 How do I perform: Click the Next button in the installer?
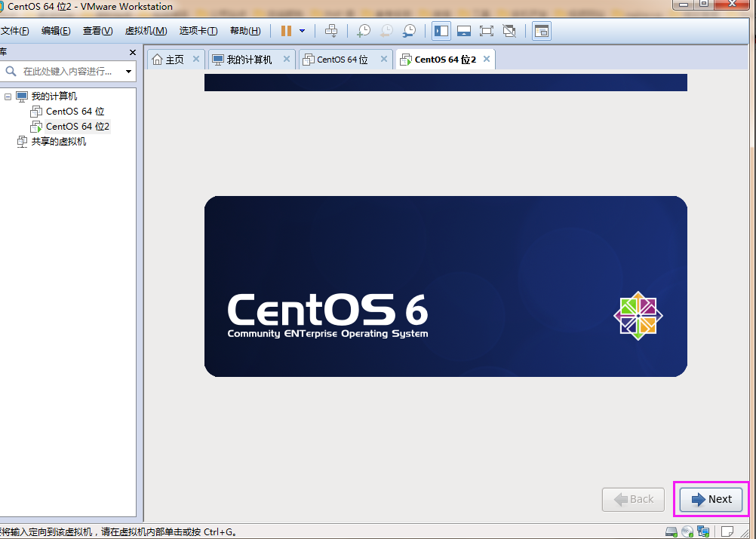coord(711,499)
